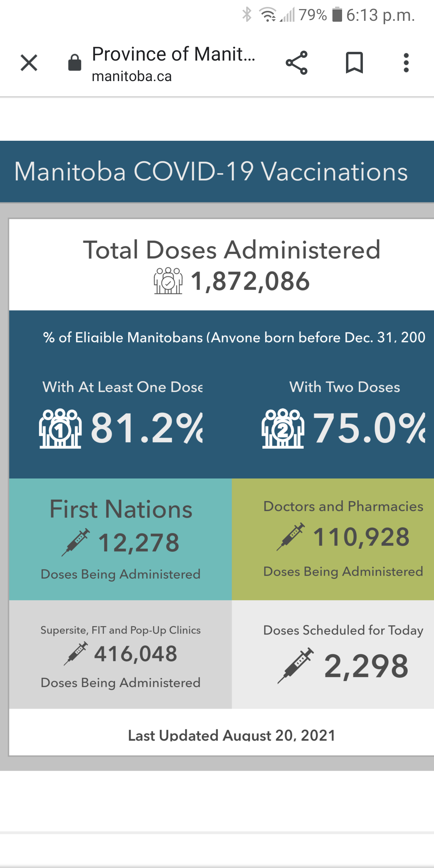Tap the Doses Scheduled for Today syringe
Image resolution: width=434 pixels, height=868 pixels.
(295, 665)
